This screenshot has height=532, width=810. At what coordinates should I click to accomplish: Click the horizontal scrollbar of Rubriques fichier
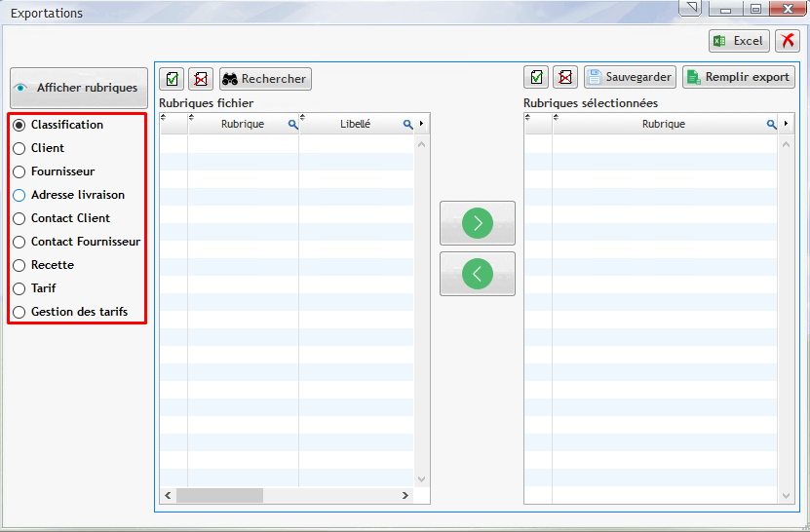[219, 495]
